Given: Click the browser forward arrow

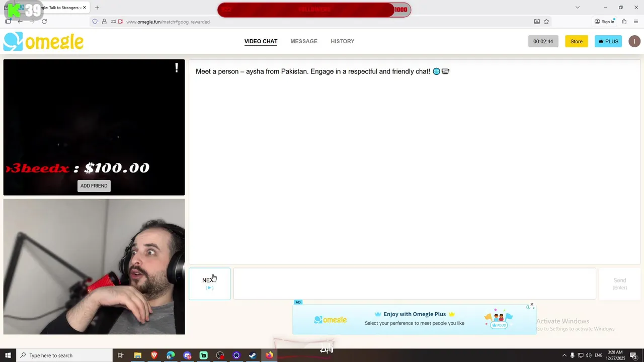Looking at the screenshot, I should pos(32,22).
